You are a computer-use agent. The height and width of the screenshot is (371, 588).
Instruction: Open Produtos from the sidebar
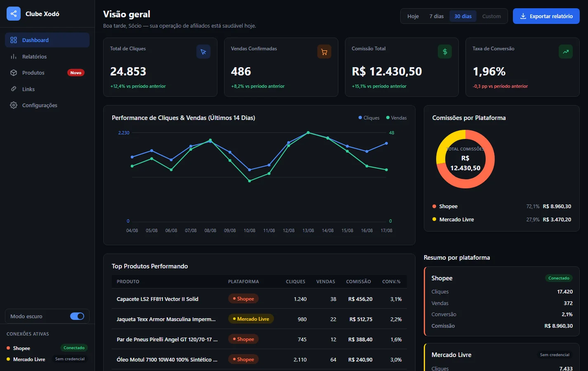[47, 73]
